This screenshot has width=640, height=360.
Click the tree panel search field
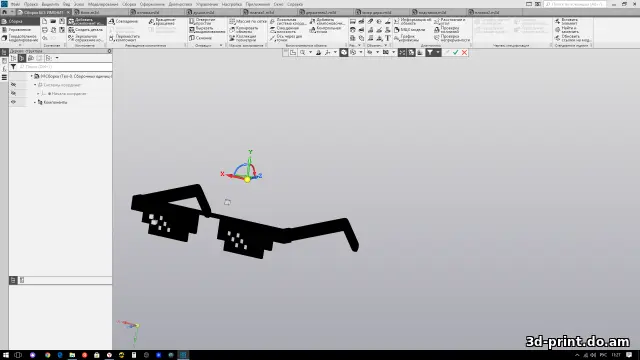[64, 67]
